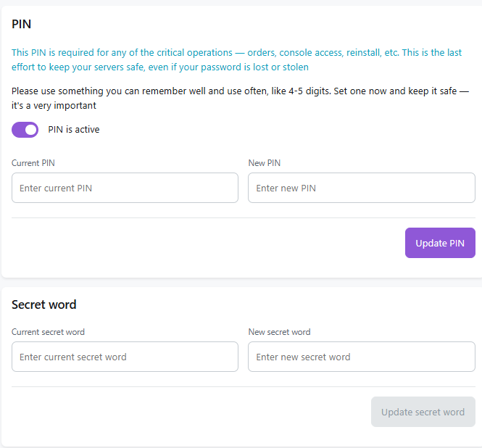Image resolution: width=482 pixels, height=448 pixels.
Task: Focus the New PIN input field
Action: tap(361, 188)
